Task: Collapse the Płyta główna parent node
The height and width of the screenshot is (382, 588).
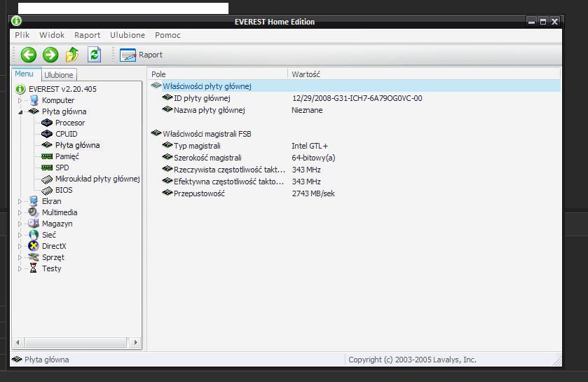Action: click(20, 111)
